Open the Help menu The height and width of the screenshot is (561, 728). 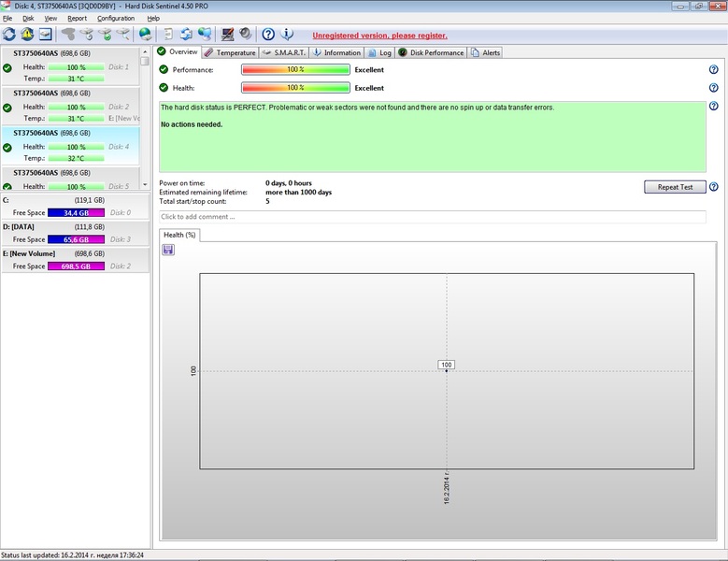pos(153,18)
